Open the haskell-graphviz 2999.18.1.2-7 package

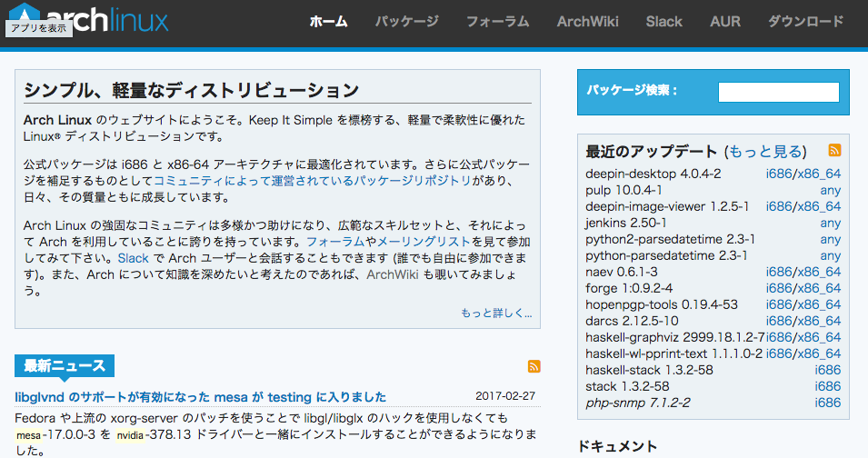(674, 337)
